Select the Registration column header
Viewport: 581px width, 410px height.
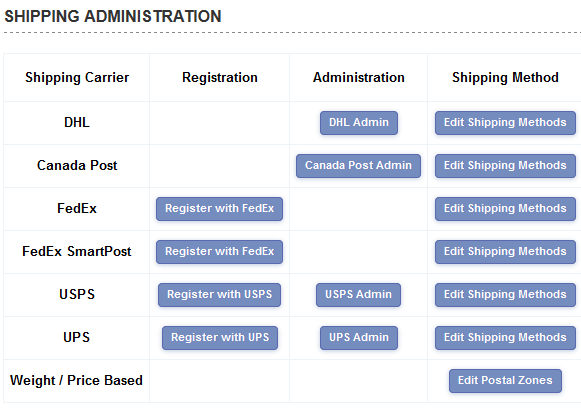click(220, 77)
